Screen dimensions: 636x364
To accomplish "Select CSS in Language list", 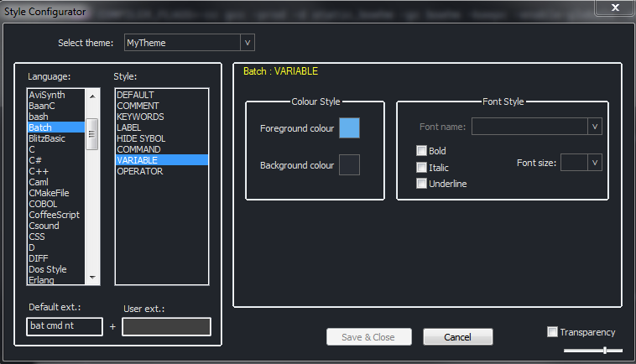I will [x=56, y=237].
